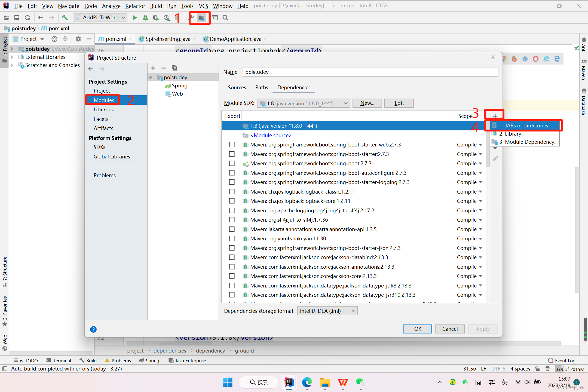Click IntelliJ IDEA taskbar icon

tap(289, 382)
